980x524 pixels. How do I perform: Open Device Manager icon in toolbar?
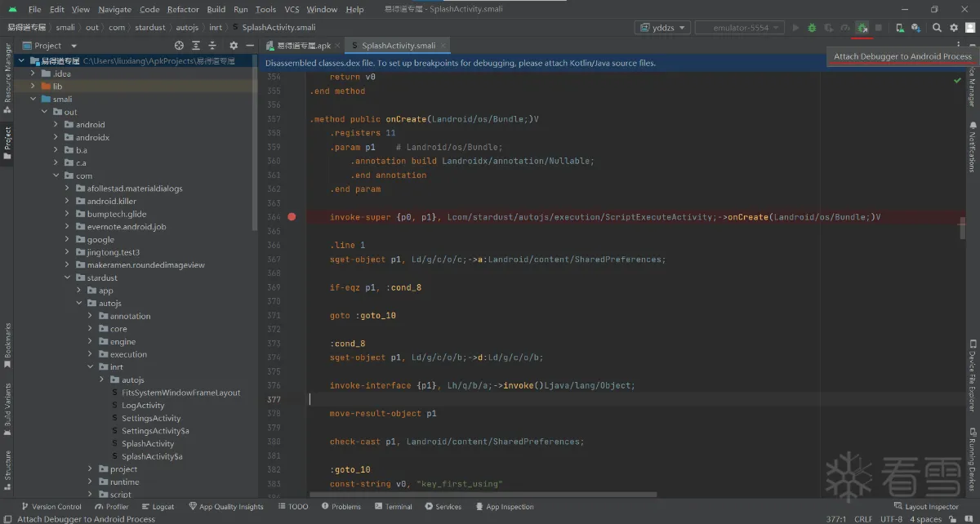tap(899, 28)
